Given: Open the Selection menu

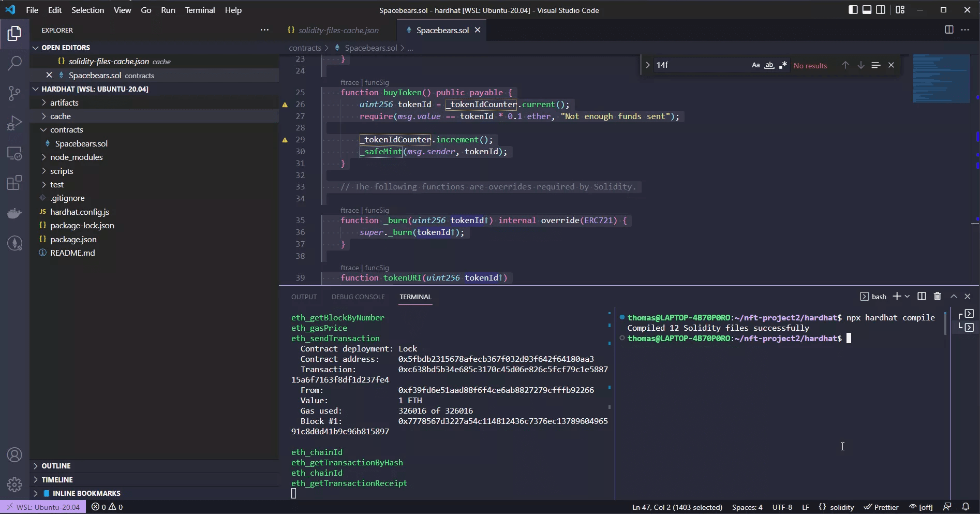Looking at the screenshot, I should click(x=87, y=10).
